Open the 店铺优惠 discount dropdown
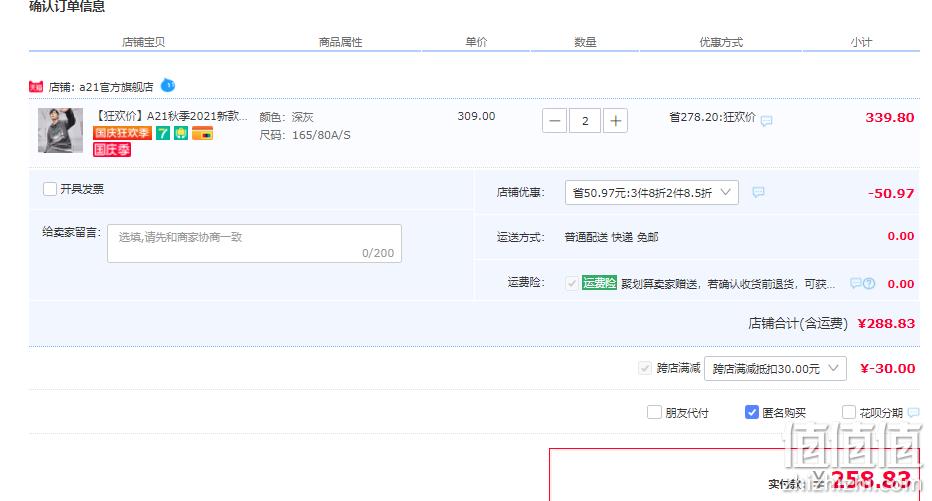This screenshot has height=501, width=932. point(651,193)
